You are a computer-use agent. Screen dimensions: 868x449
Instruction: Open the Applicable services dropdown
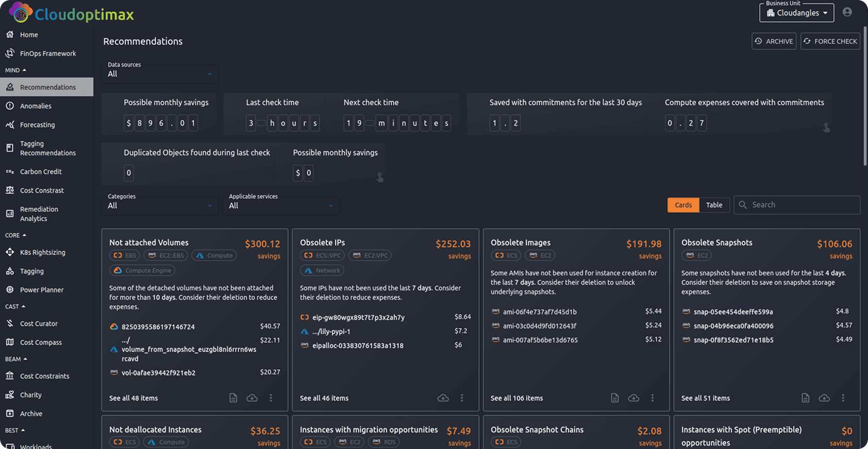[281, 205]
